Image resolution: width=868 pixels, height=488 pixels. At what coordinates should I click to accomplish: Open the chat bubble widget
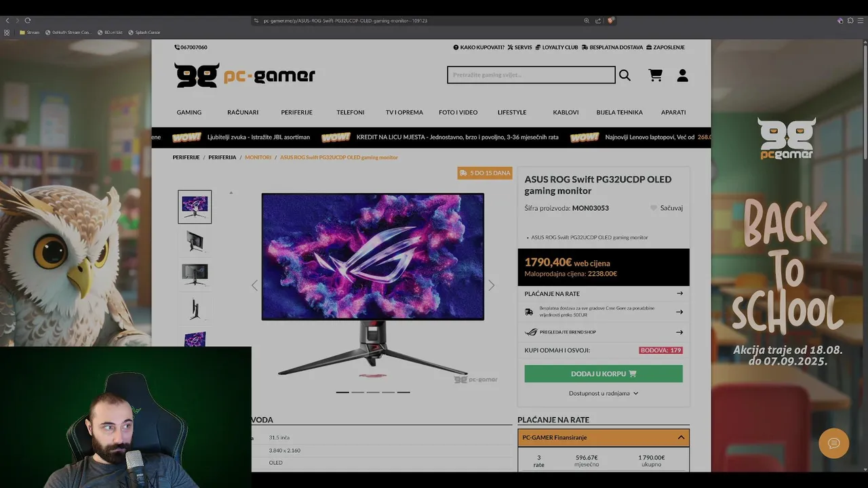834,443
